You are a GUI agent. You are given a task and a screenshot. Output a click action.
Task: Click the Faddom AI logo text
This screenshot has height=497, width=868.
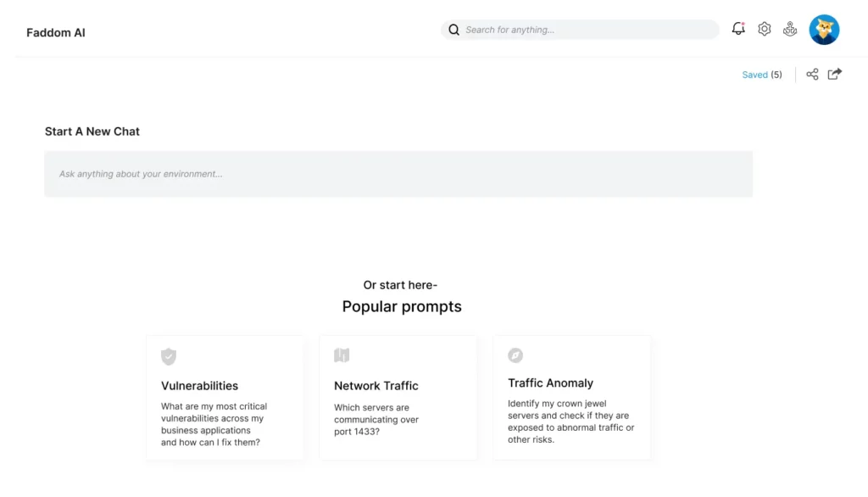click(x=56, y=33)
